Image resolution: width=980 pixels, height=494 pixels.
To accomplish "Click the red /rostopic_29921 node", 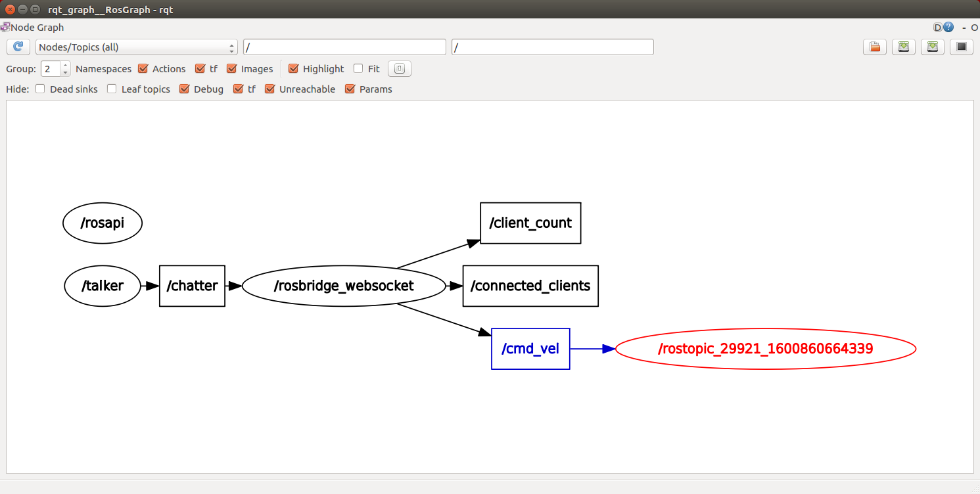I will point(765,349).
